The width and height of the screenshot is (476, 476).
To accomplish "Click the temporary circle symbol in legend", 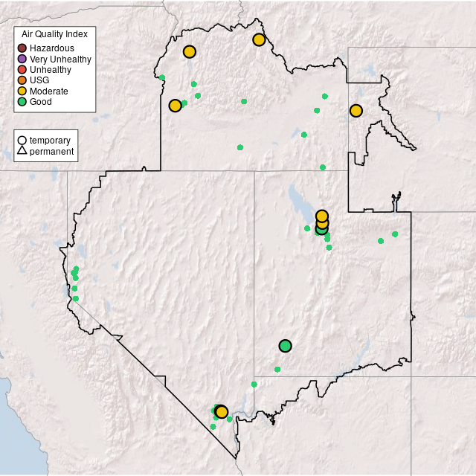I will (22, 140).
